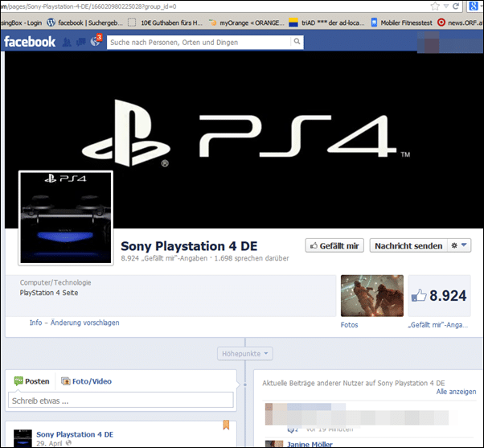Click '29. April' post date
The width and height of the screenshot is (484, 448).
[49, 443]
